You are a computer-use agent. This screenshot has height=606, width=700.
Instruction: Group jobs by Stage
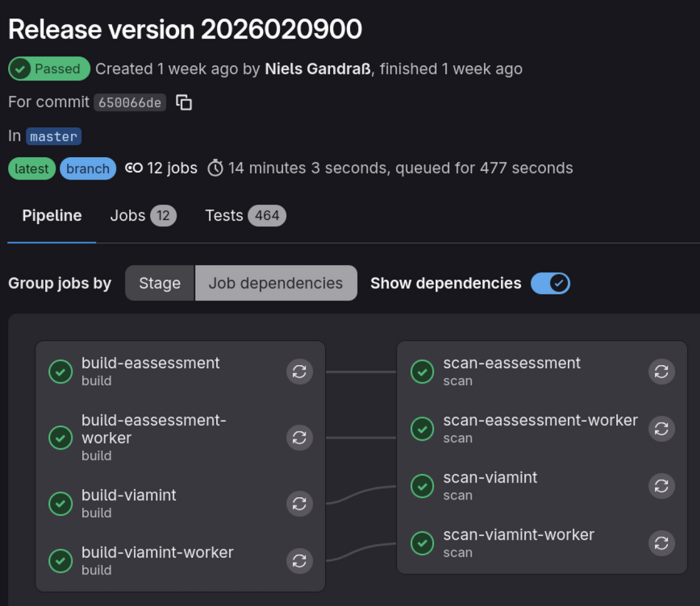(160, 284)
